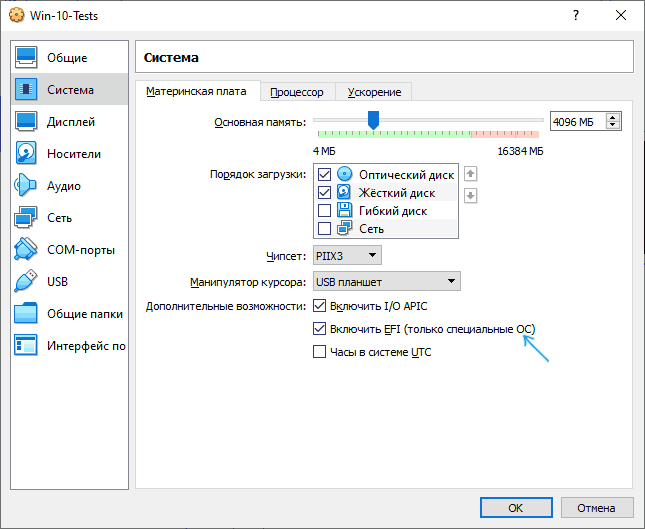Screen dimensions: 645x529
Task: Increase memory with spinbox up arrow
Action: 613,118
